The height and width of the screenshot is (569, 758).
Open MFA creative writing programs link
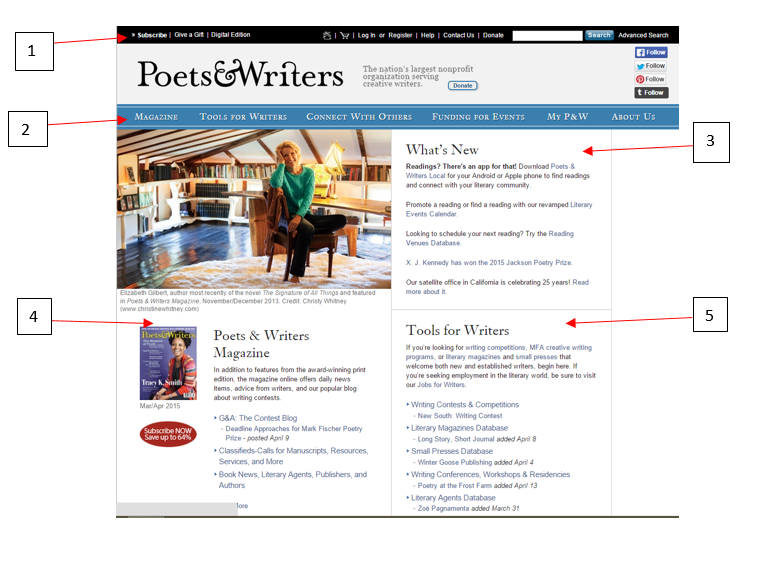tap(560, 348)
